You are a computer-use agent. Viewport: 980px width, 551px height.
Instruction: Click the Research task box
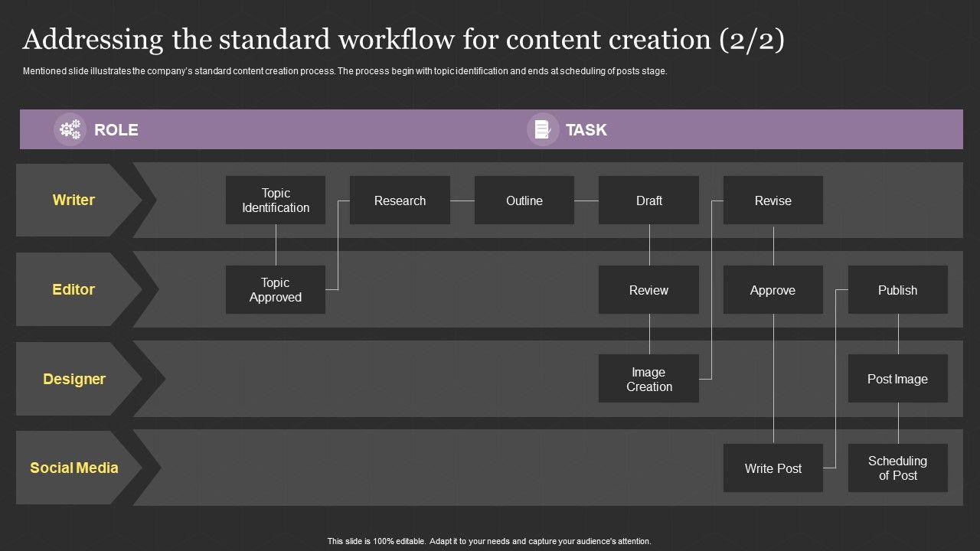pos(400,201)
